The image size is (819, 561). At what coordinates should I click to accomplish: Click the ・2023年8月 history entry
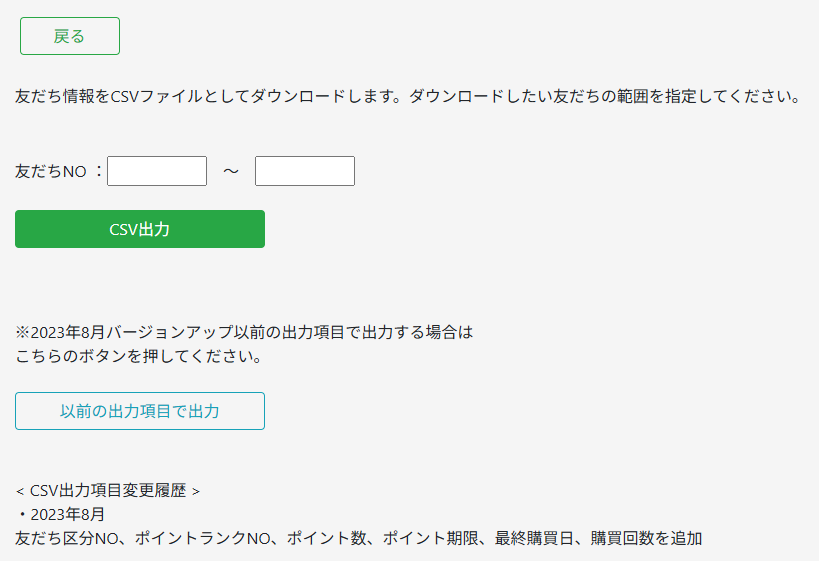pos(60,515)
